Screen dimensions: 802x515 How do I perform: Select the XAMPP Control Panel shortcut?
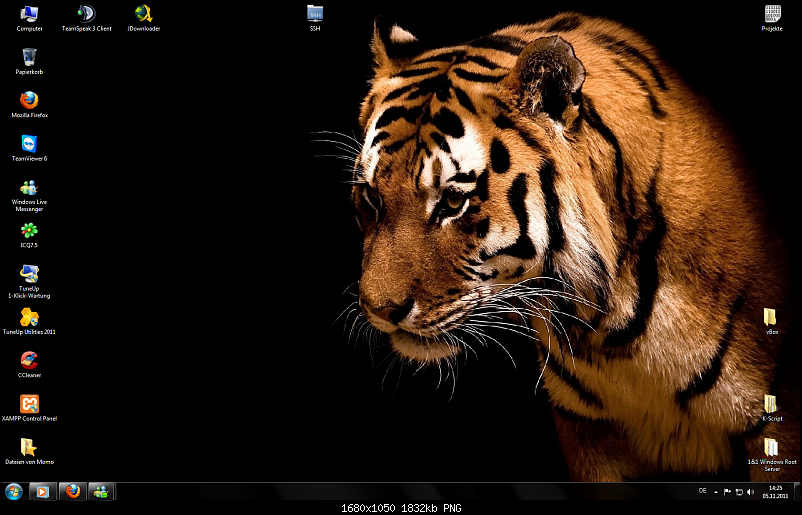tap(29, 408)
